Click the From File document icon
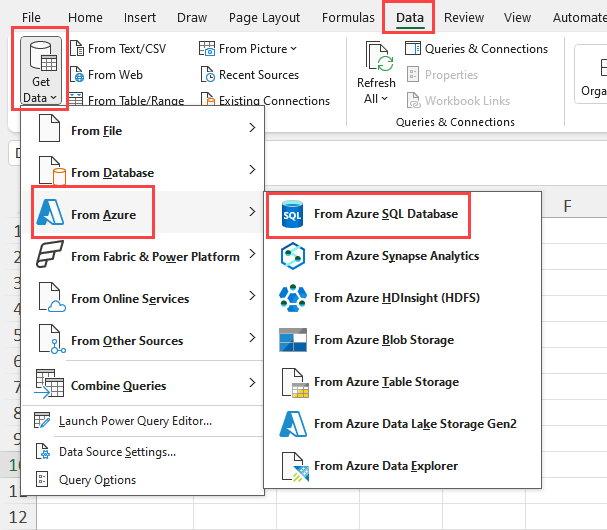607x530 pixels. [49, 128]
